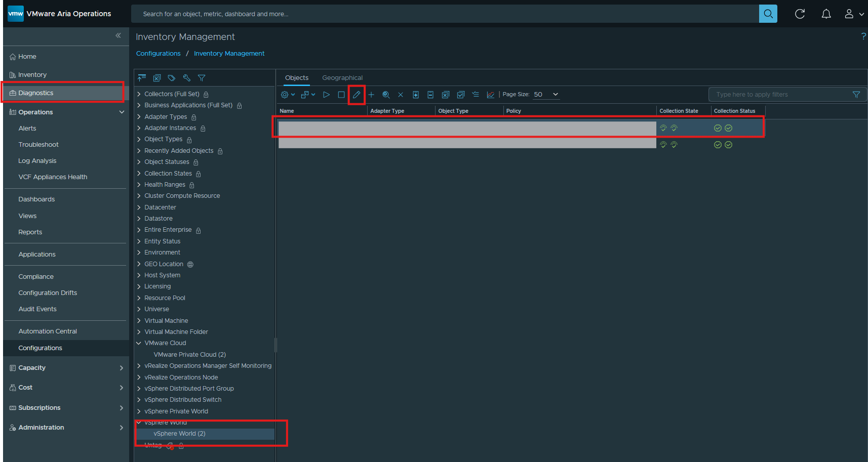This screenshot has height=462, width=868.
Task: Click the help question mark icon
Action: tap(863, 36)
